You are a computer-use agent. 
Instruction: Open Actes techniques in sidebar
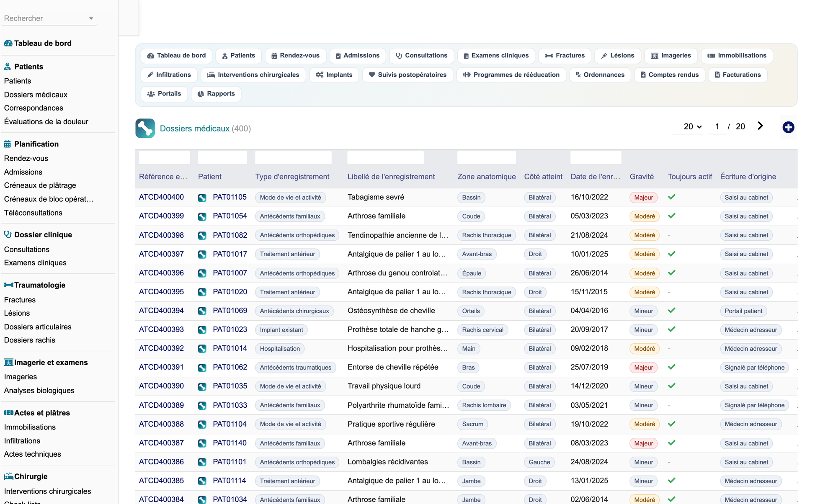[x=32, y=454]
